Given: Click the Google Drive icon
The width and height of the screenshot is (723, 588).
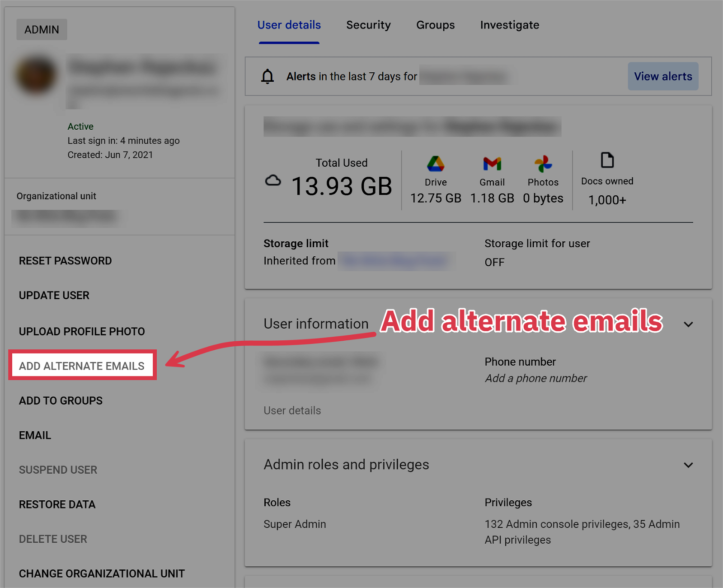Looking at the screenshot, I should (436, 164).
